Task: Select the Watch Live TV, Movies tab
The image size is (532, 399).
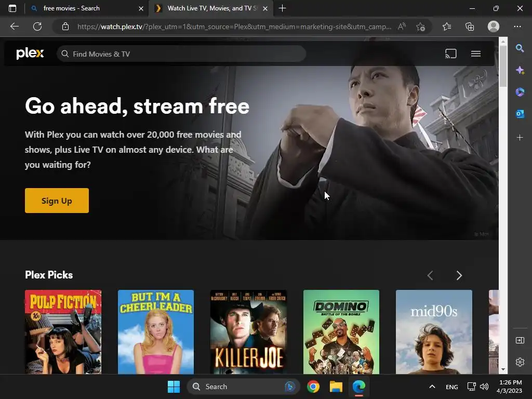Action: [x=210, y=8]
